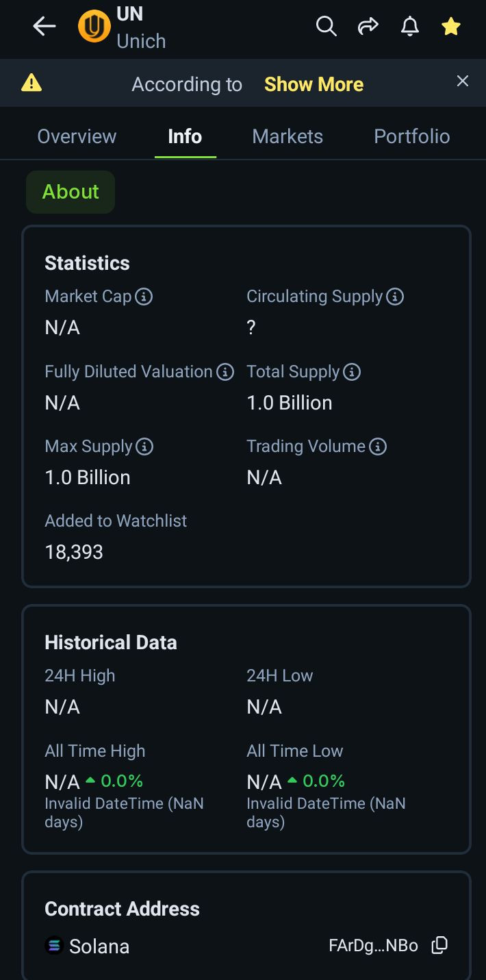Screen dimensions: 486x980
Task: Tap Fully Diluted Valuation info icon
Action: tap(225, 372)
